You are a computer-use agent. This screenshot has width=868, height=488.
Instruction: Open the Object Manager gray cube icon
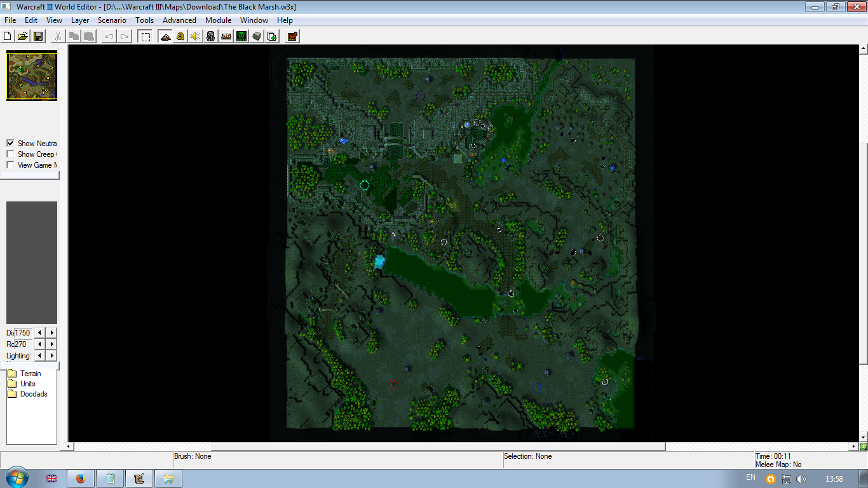257,36
